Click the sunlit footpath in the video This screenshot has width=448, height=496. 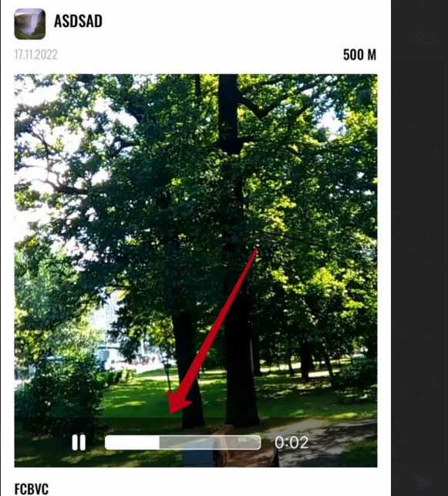[325, 438]
